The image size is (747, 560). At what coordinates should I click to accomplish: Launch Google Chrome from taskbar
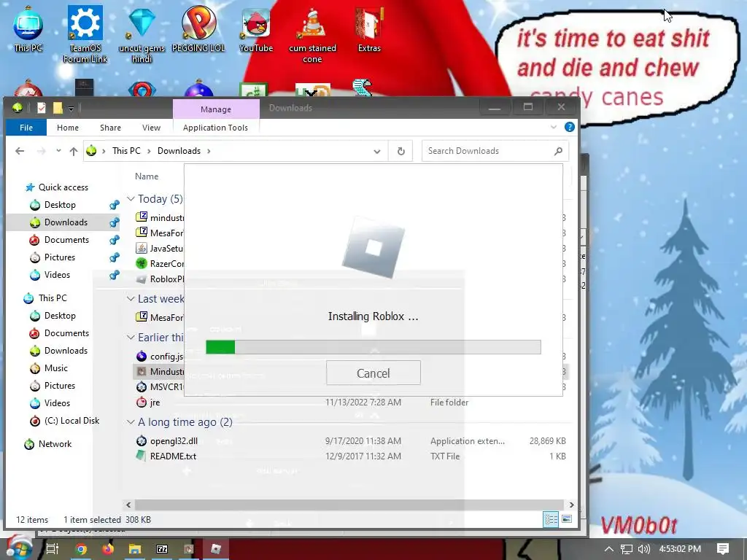81,549
